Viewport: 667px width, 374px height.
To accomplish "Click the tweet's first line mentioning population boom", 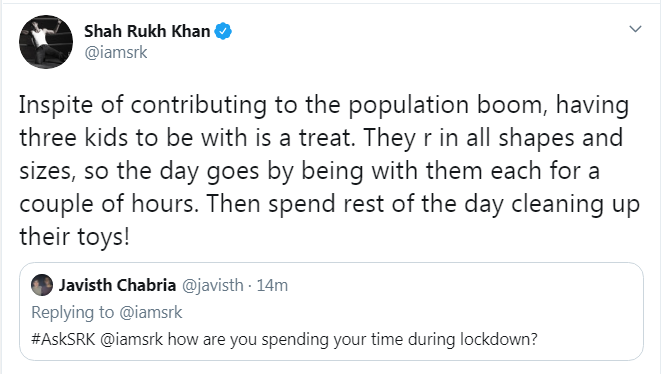I will tap(324, 105).
